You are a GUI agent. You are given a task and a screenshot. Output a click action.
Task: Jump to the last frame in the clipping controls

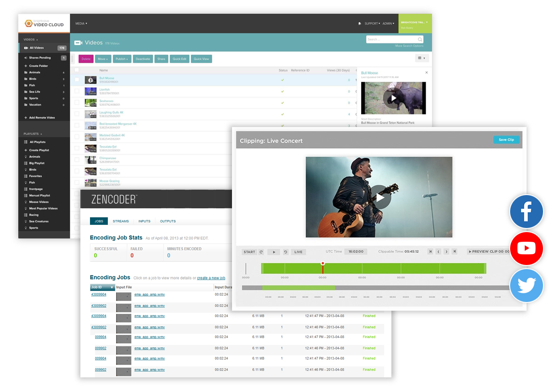point(454,252)
